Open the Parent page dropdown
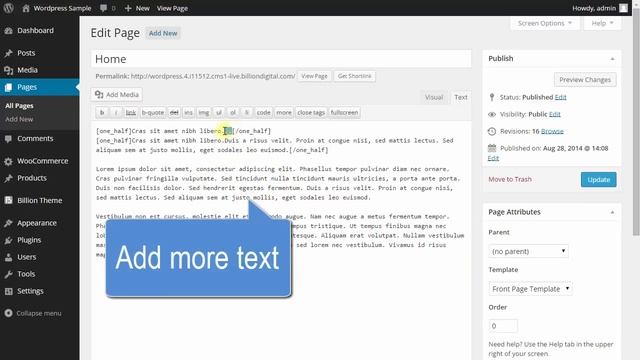This screenshot has height=360, width=640. click(528, 251)
